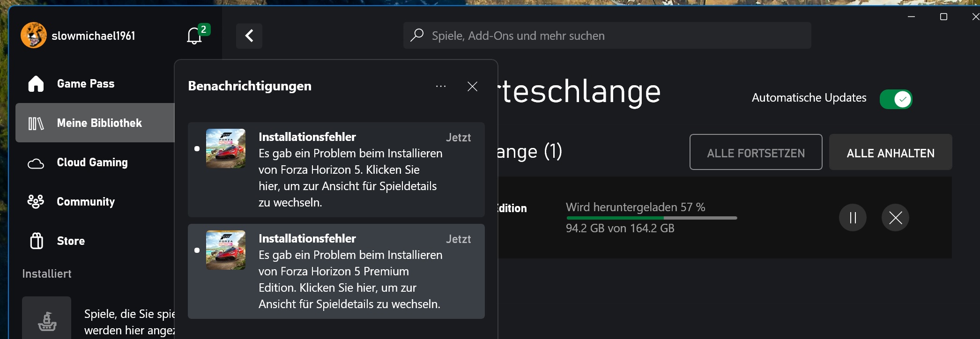
Task: Expand the Installiert section
Action: click(x=46, y=273)
